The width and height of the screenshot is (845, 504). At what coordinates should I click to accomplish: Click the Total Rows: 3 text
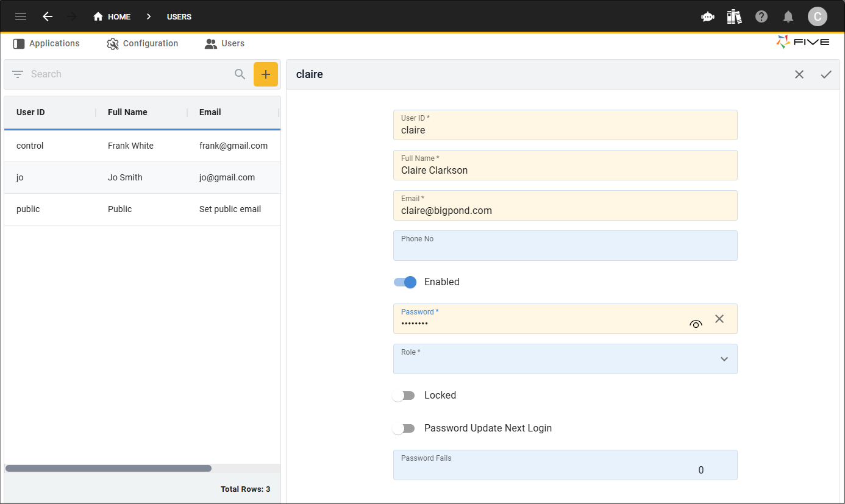[245, 489]
